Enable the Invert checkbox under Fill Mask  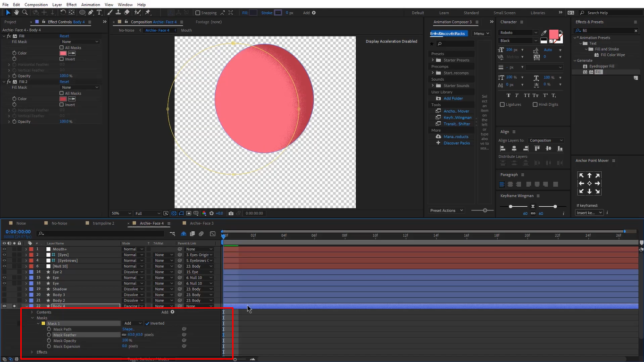61,59
